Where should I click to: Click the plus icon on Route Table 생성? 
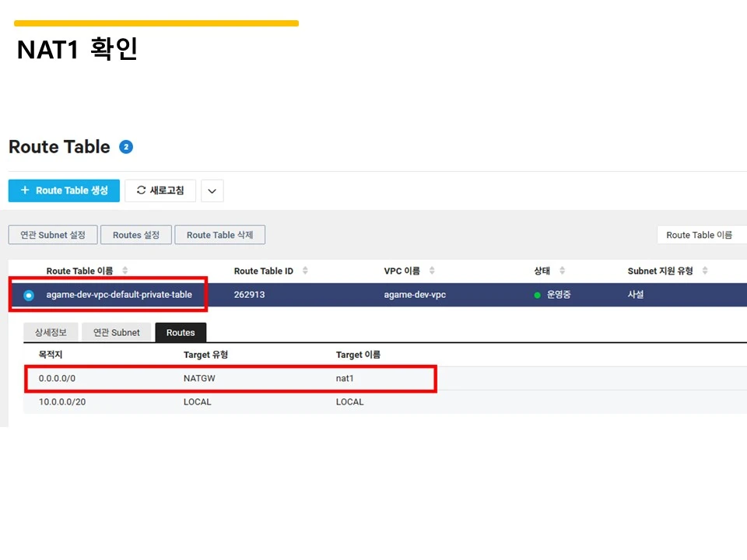[x=25, y=190]
